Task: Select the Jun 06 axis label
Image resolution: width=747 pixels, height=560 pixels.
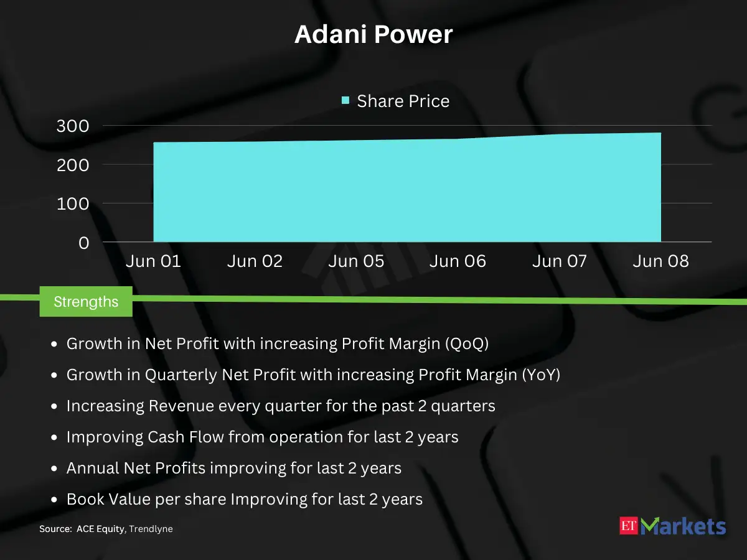Action: [458, 261]
